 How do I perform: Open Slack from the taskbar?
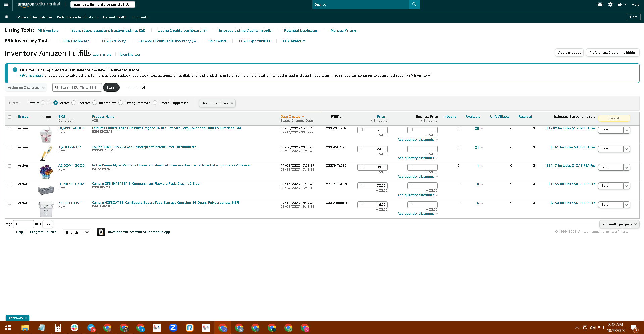(x=75, y=328)
